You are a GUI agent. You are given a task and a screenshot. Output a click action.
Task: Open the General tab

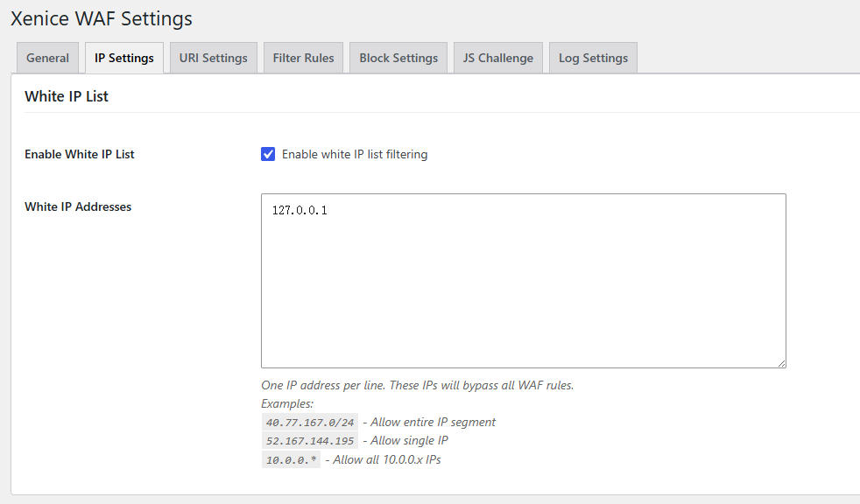click(x=47, y=58)
